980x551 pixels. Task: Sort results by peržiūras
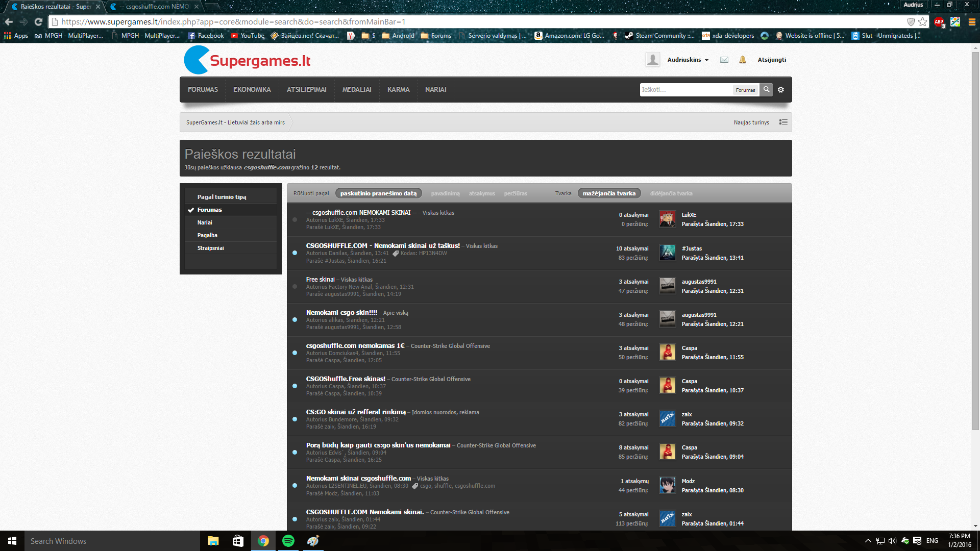pyautogui.click(x=516, y=193)
